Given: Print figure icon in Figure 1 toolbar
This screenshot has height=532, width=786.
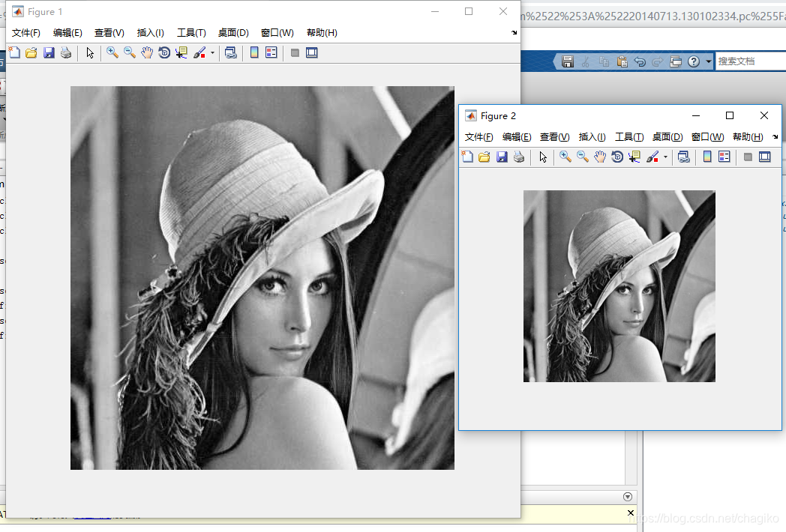Looking at the screenshot, I should point(66,52).
